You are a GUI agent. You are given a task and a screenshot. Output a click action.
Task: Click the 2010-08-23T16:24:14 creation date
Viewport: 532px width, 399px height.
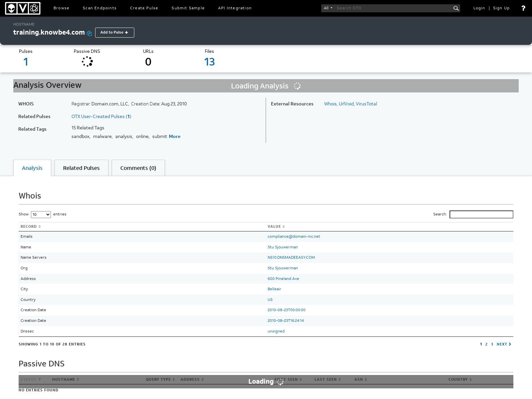click(286, 321)
